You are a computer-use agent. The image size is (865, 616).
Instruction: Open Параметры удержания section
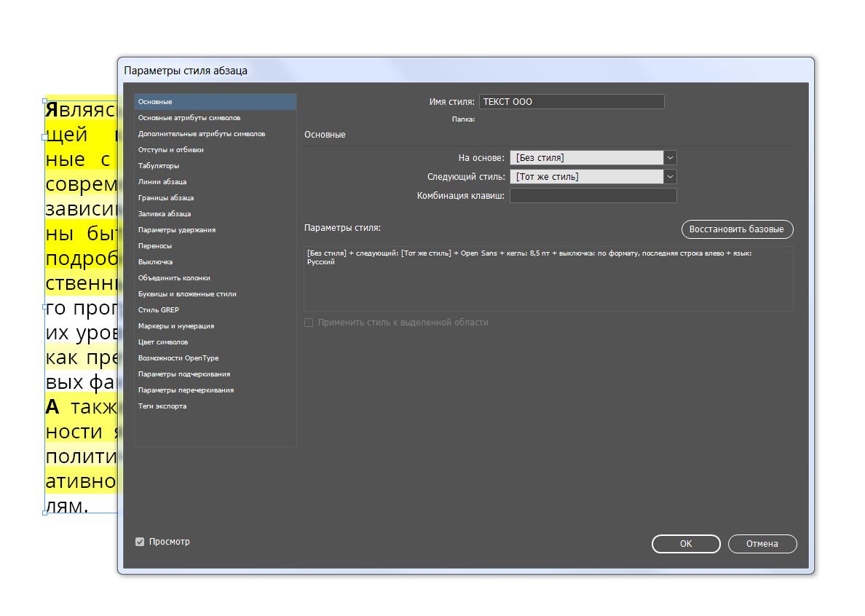click(215, 229)
